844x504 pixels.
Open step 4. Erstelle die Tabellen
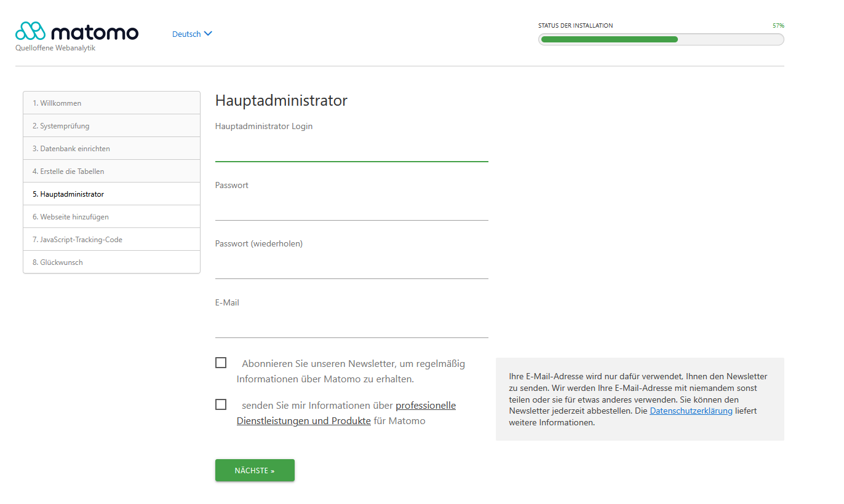point(111,171)
